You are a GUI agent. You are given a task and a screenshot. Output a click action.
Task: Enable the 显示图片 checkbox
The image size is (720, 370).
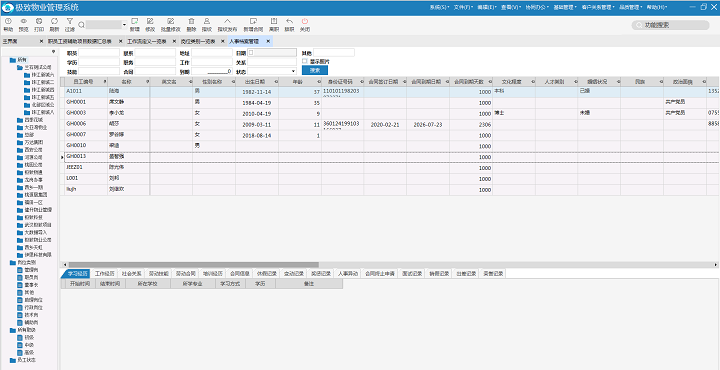[x=304, y=61]
